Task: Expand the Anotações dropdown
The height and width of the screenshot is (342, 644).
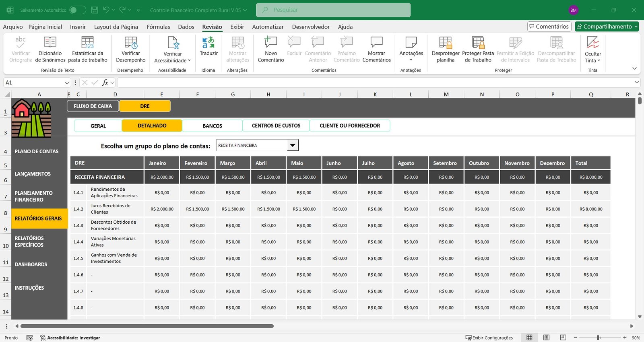Action: (411, 60)
